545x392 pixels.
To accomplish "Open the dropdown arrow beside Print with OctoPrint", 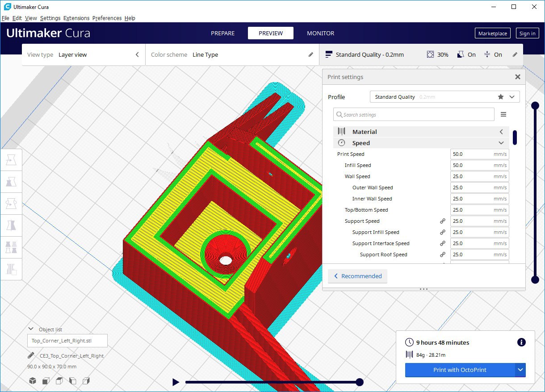I will 520,370.
